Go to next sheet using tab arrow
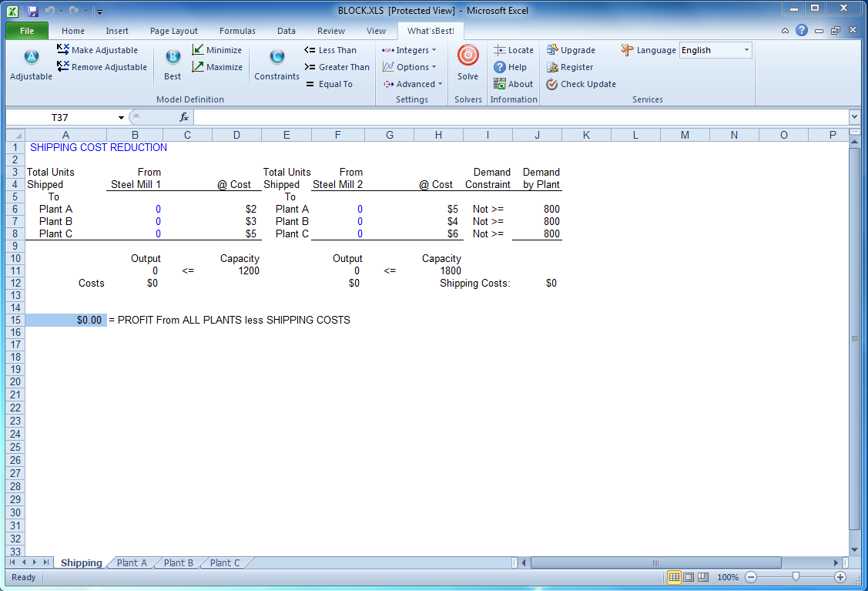 point(35,562)
